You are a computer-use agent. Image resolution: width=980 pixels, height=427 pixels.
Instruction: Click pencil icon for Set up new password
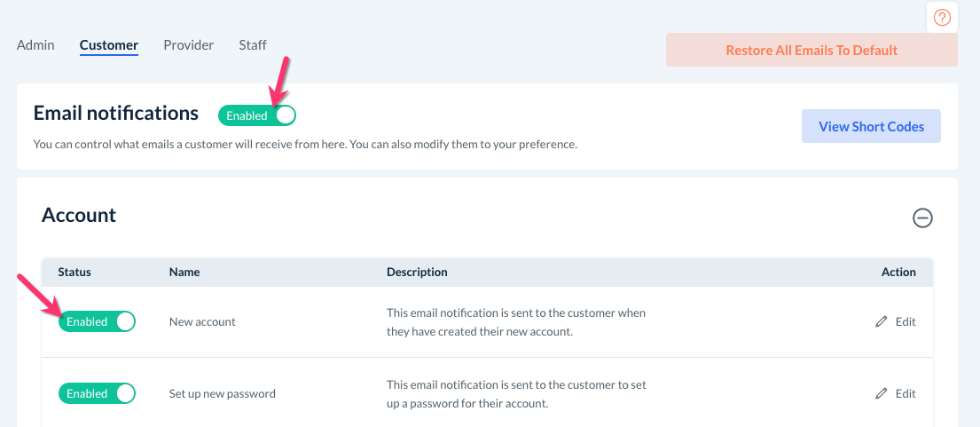(881, 393)
